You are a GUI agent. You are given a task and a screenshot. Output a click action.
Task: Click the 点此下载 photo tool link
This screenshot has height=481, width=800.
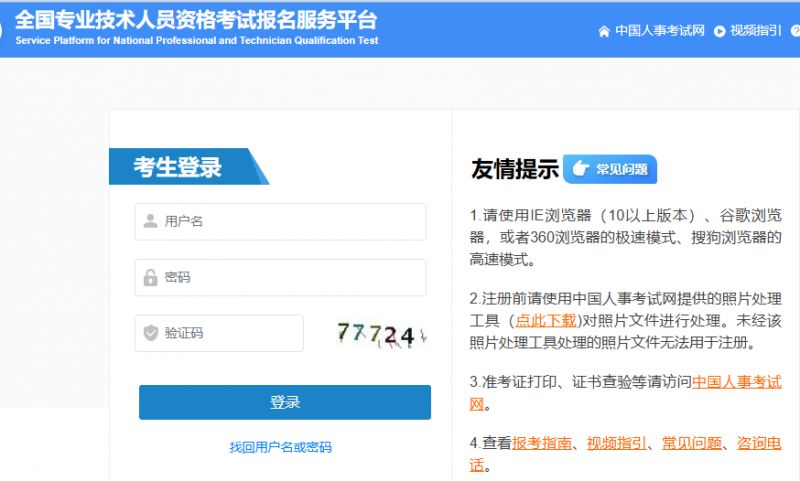point(545,321)
